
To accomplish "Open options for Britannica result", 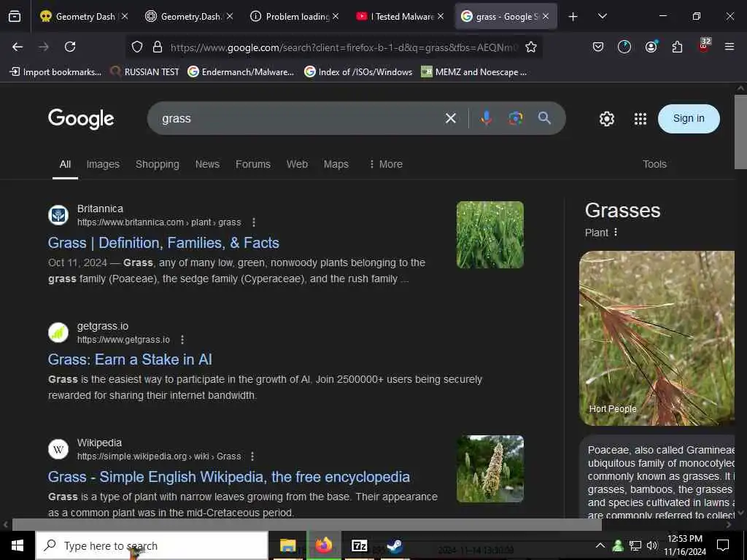I will tap(254, 222).
